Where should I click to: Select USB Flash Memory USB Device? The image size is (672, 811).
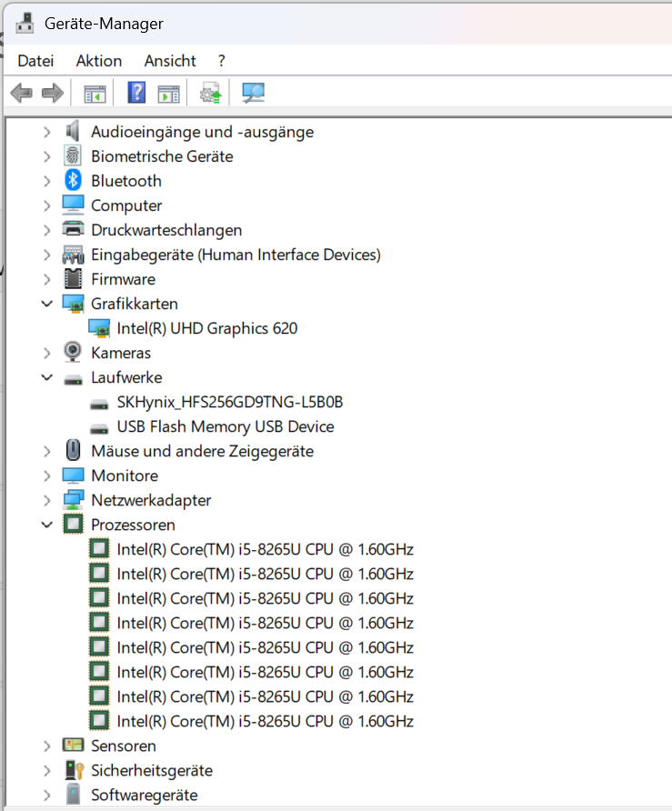coord(225,426)
